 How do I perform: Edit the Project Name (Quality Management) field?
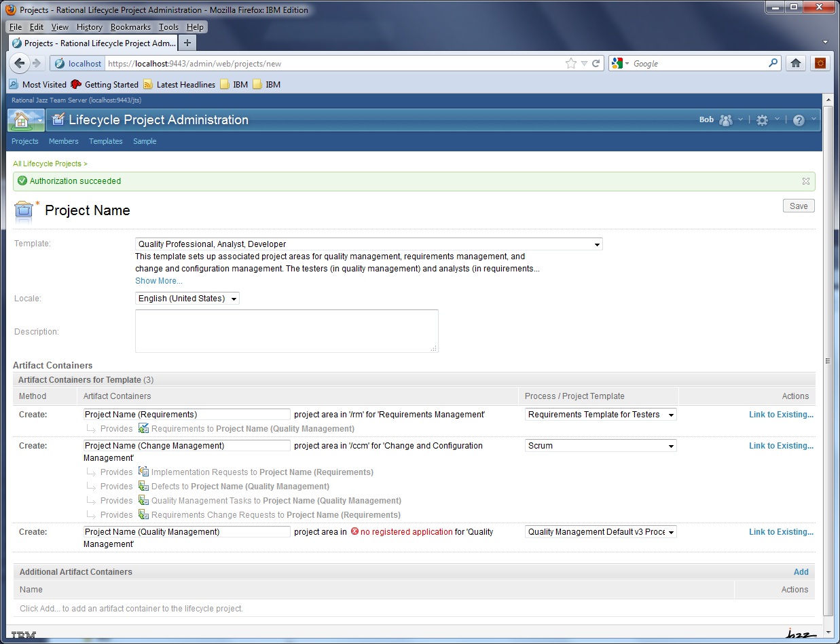187,532
